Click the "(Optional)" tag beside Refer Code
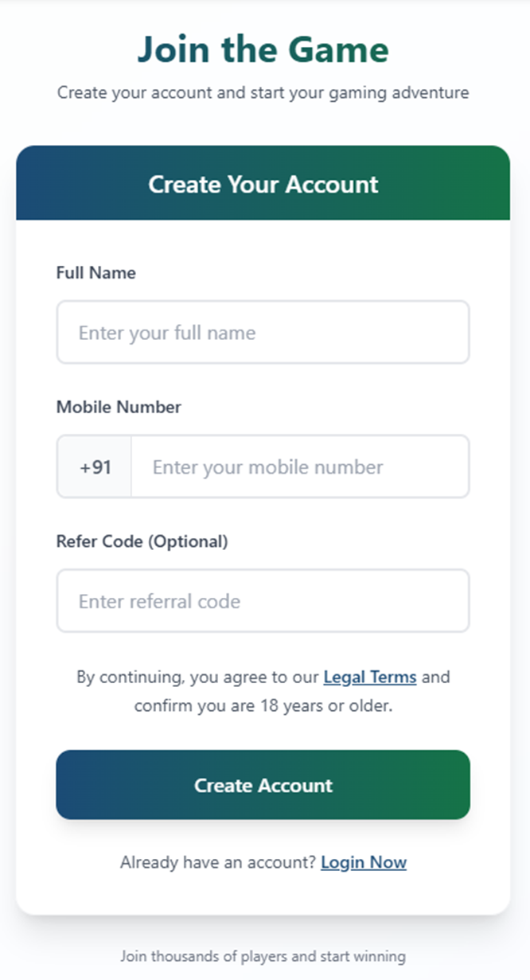 (x=188, y=542)
